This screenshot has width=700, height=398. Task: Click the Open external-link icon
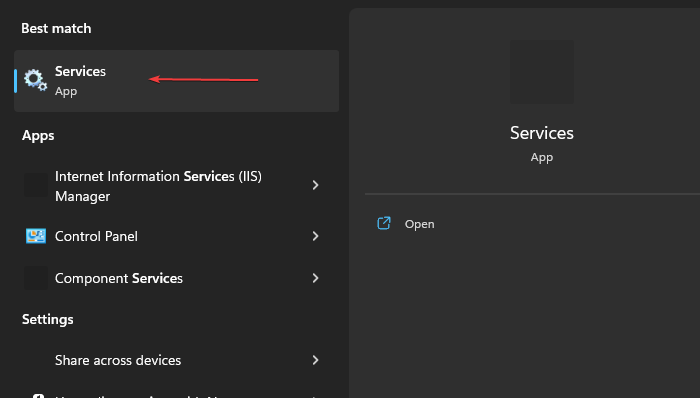384,223
